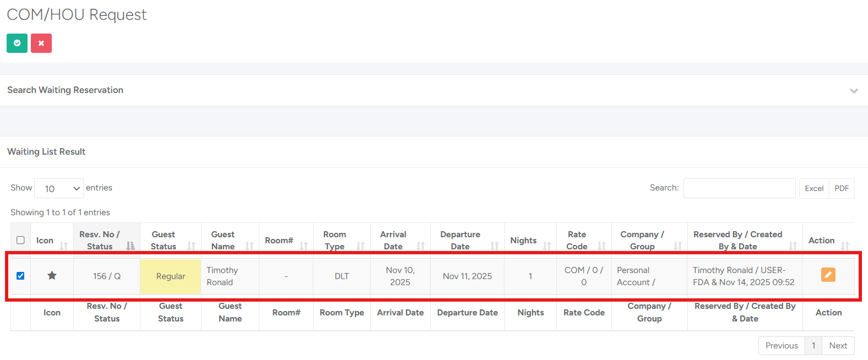Click Previous page in pagination
Screen dimensions: 868x360
(x=782, y=346)
